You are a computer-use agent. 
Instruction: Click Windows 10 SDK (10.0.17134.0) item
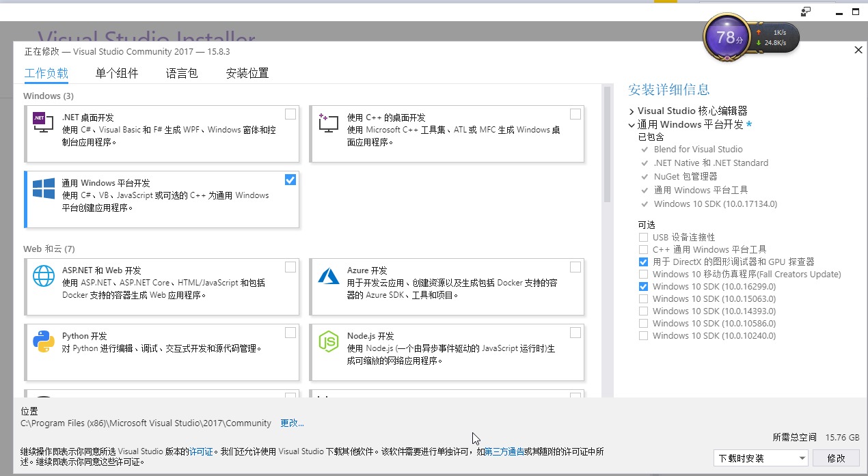(716, 204)
